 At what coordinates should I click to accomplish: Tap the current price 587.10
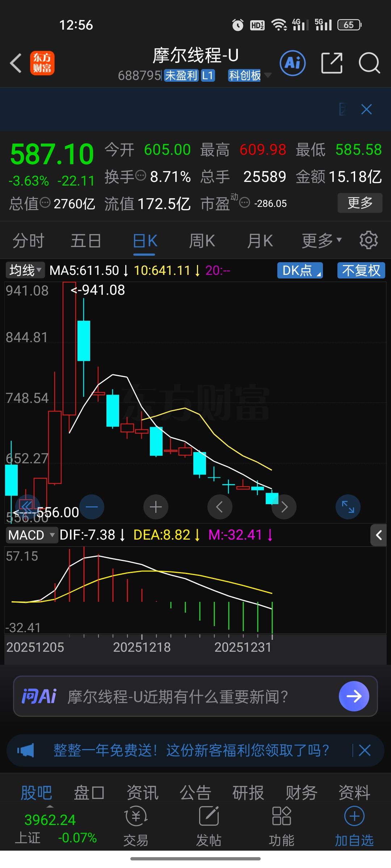click(x=52, y=154)
